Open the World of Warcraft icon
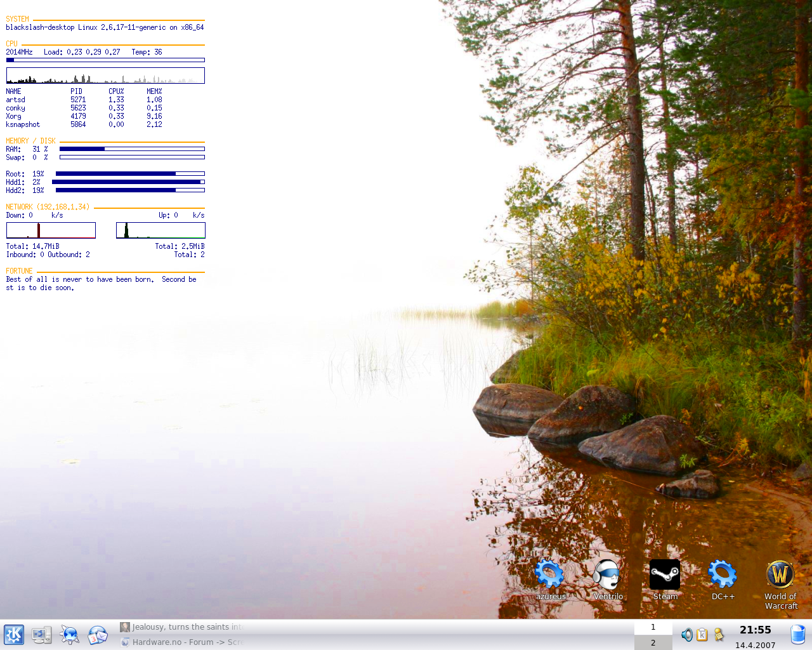Image resolution: width=812 pixels, height=650 pixels. [x=780, y=585]
